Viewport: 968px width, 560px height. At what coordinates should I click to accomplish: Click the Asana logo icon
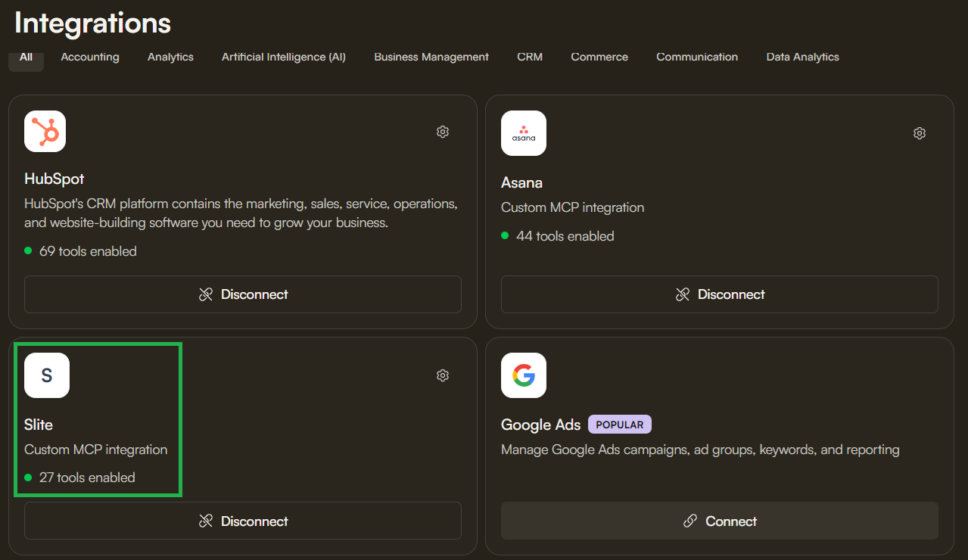point(524,133)
